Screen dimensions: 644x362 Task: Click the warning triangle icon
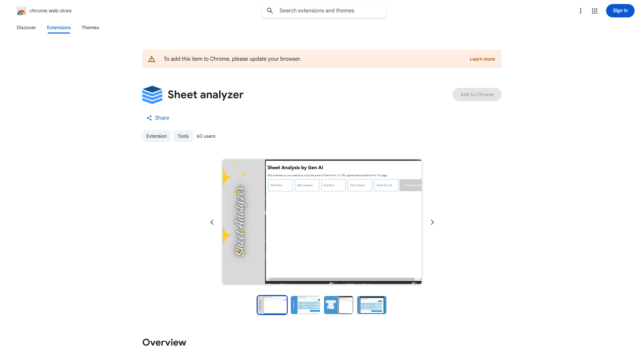tap(152, 59)
